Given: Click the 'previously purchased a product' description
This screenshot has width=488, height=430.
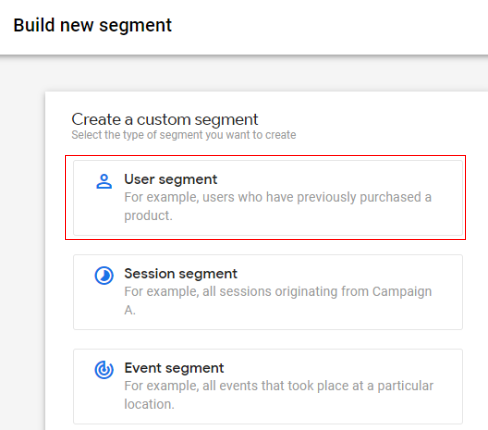Looking at the screenshot, I should (278, 206).
